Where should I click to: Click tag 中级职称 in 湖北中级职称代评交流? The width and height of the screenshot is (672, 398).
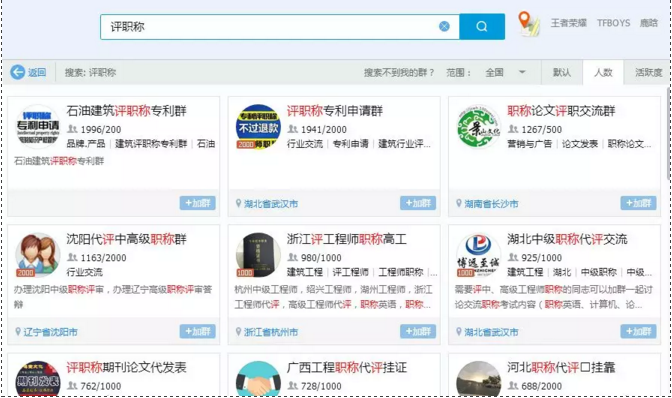[x=599, y=272]
